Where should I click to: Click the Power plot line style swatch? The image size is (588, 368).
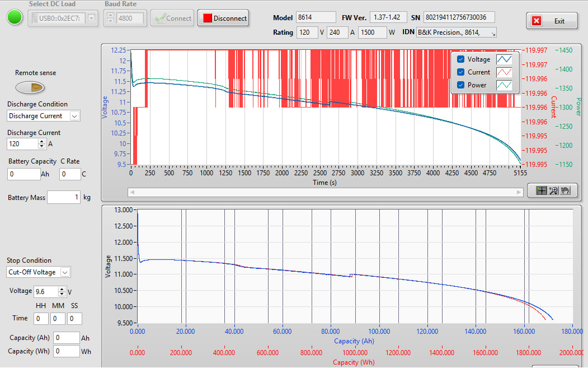[x=505, y=85]
